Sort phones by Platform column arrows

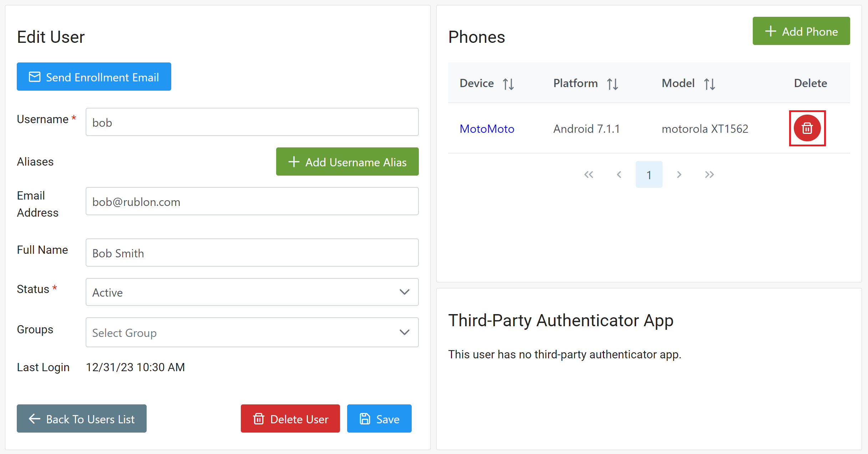(x=612, y=84)
